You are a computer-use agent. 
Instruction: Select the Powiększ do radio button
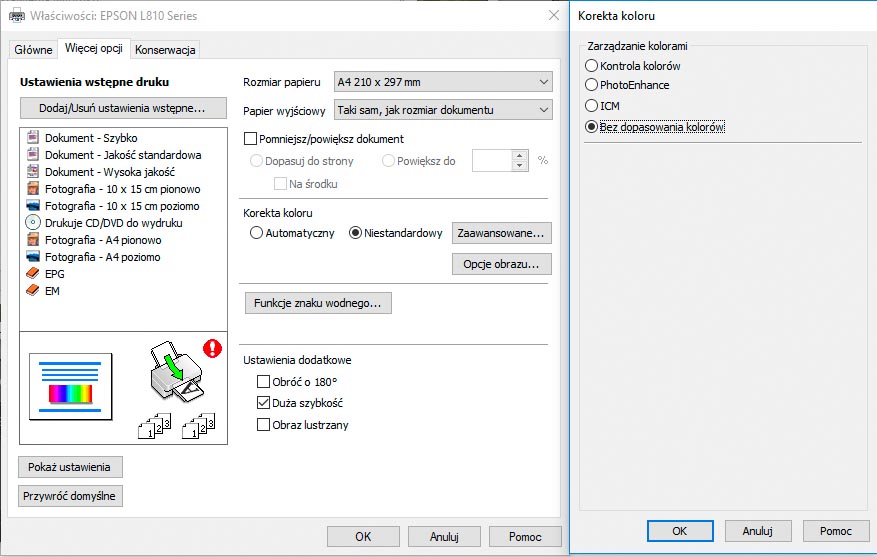point(388,161)
